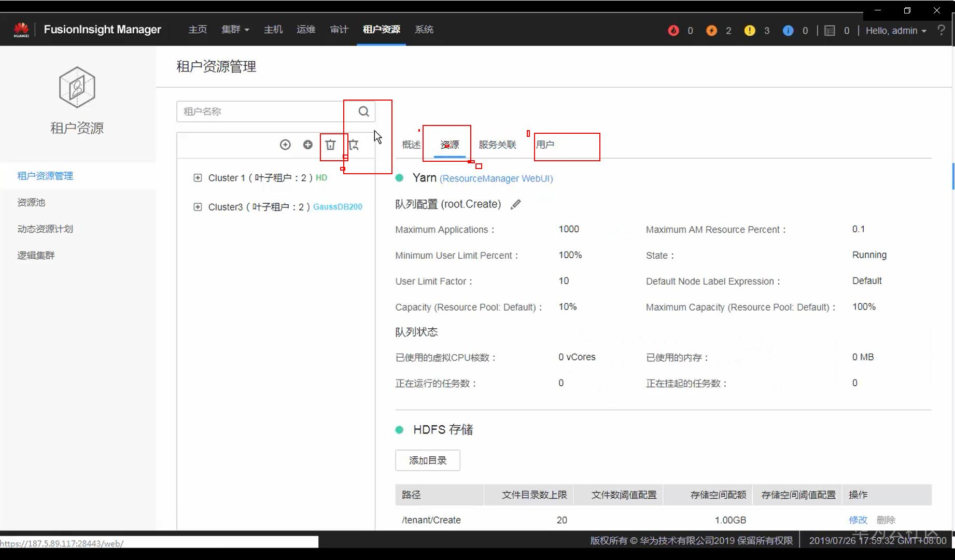Click the 队列配置 (root.Create) heading
The image size is (955, 560).
tap(448, 204)
